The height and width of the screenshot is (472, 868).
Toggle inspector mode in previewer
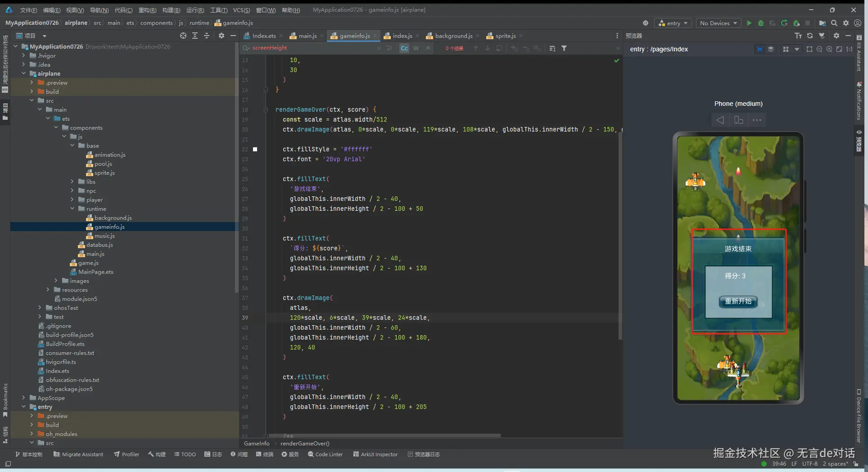(760, 49)
